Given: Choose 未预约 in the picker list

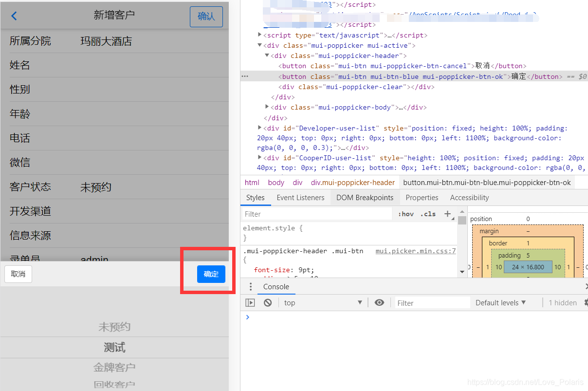Looking at the screenshot, I should click(114, 327).
